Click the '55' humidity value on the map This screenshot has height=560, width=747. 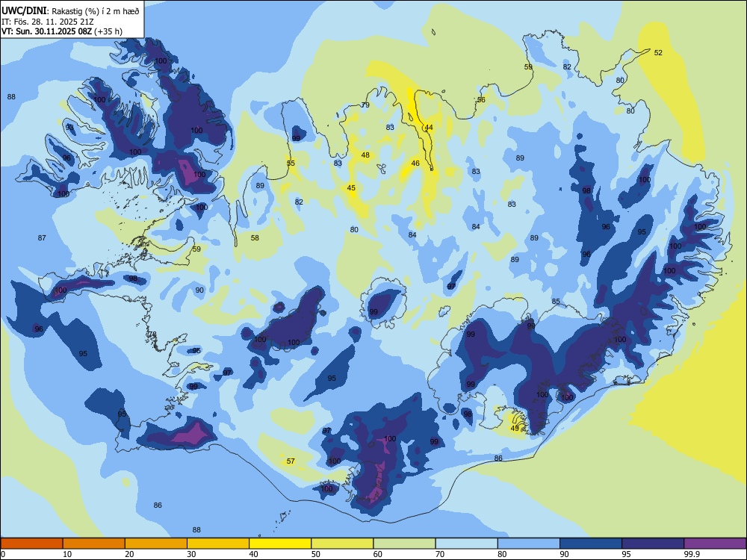point(291,164)
